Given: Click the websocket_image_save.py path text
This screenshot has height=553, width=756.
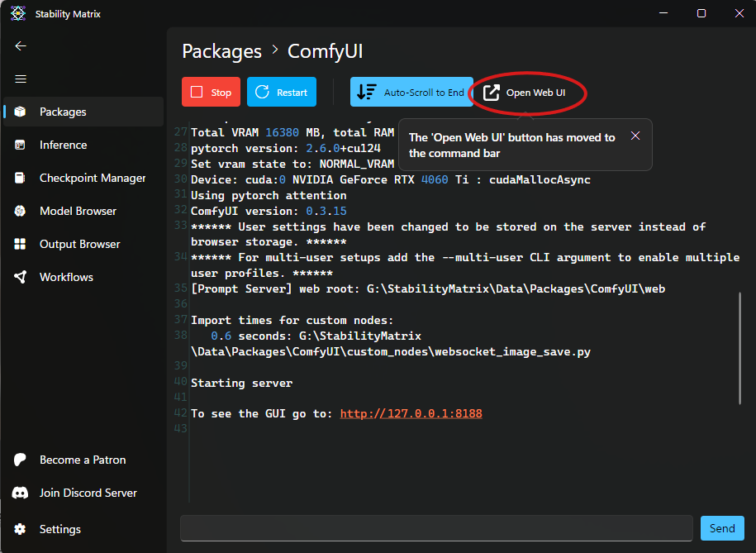Looking at the screenshot, I should [391, 351].
